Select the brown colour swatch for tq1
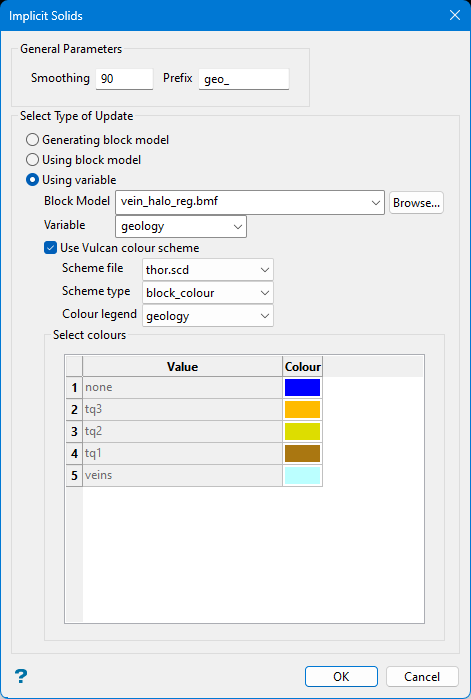 (x=302, y=453)
